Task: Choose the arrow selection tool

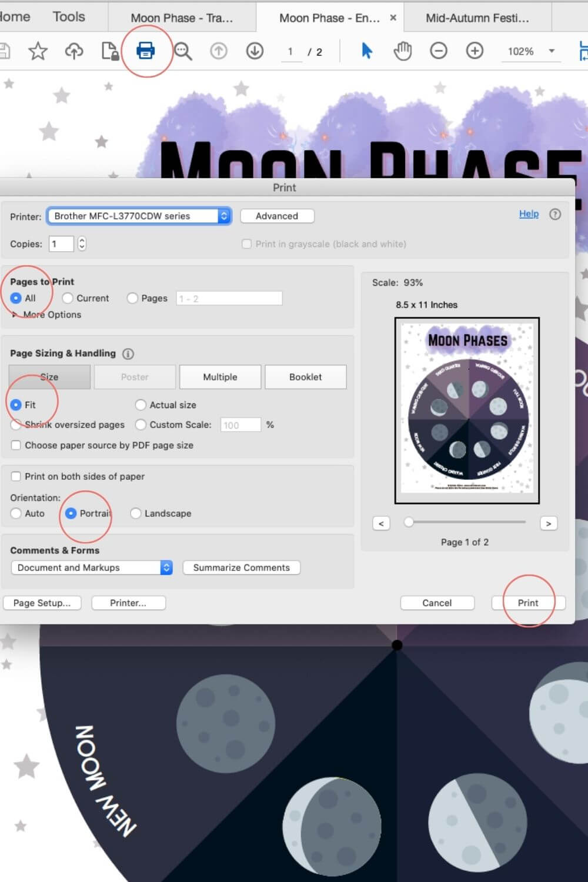Action: tap(367, 51)
